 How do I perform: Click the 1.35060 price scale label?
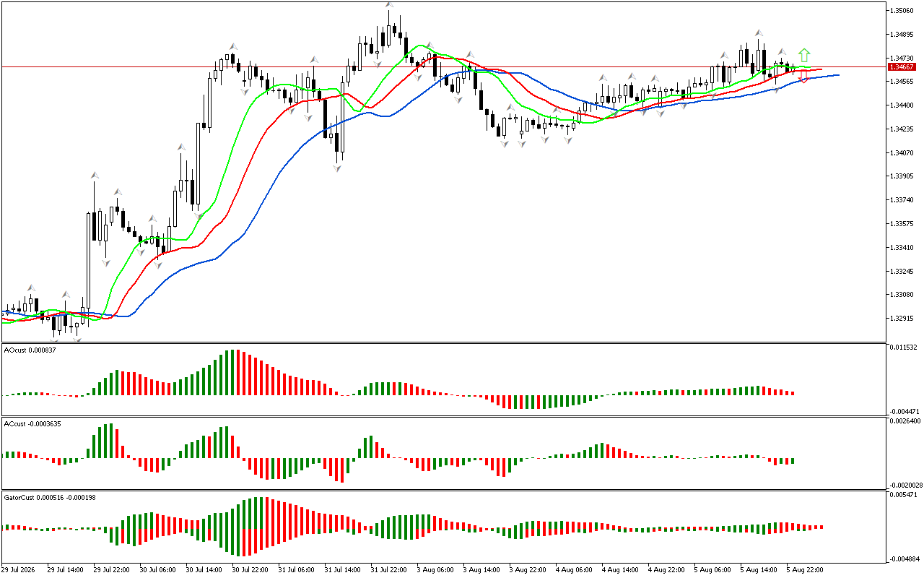pos(903,11)
